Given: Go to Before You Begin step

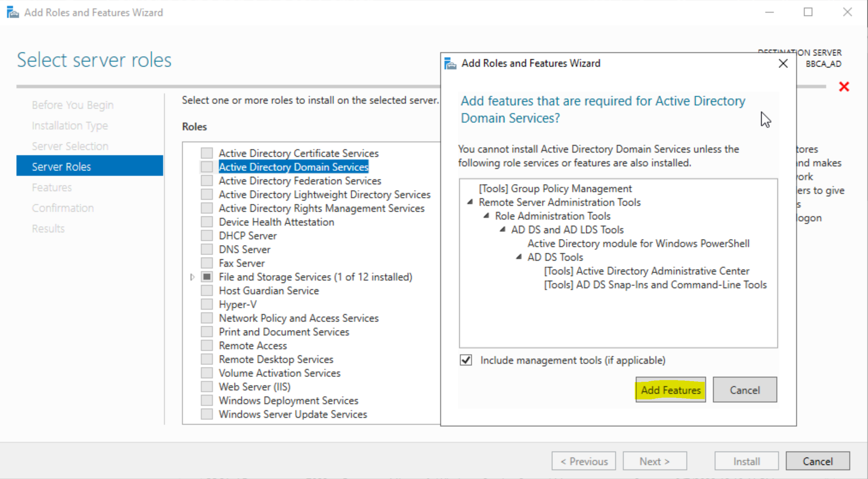Looking at the screenshot, I should point(73,105).
